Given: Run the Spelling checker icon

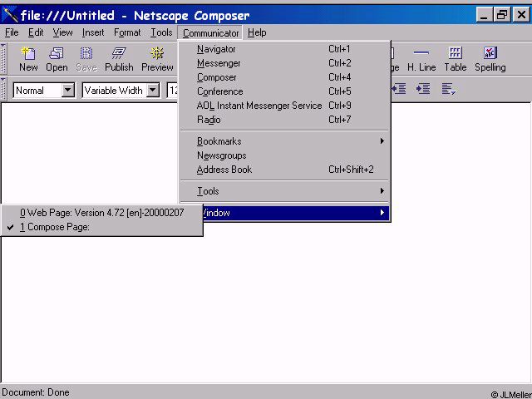Looking at the screenshot, I should (x=490, y=59).
